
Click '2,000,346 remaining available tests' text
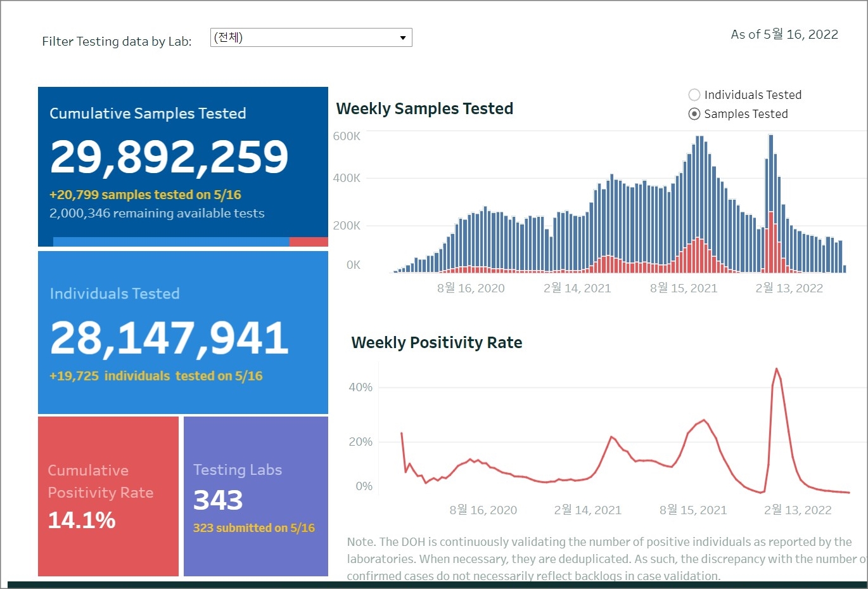point(157,213)
